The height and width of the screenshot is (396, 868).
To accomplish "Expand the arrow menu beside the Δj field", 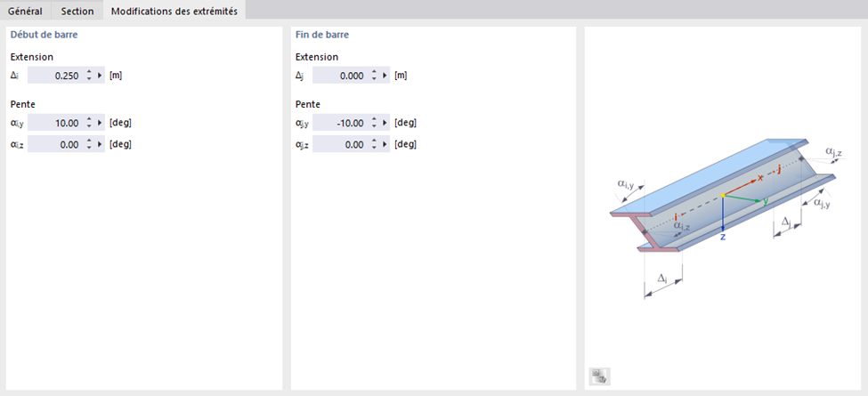I will [x=385, y=76].
